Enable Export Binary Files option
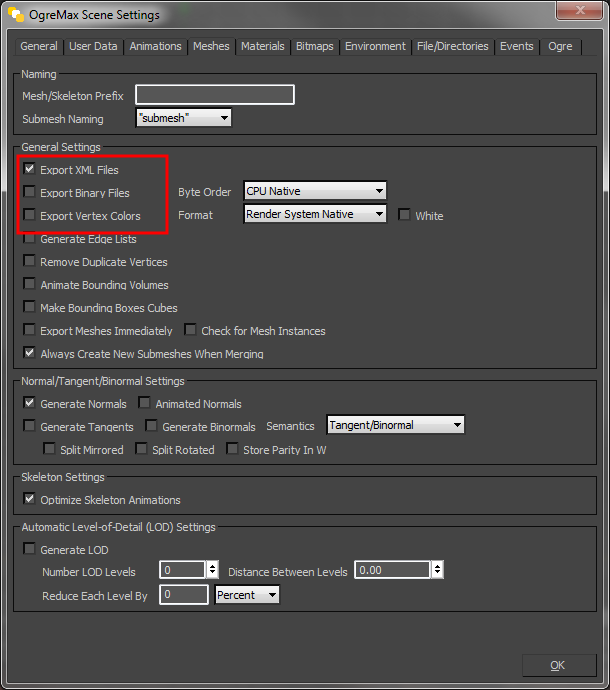Screen dimensions: 610x690 pos(30,193)
